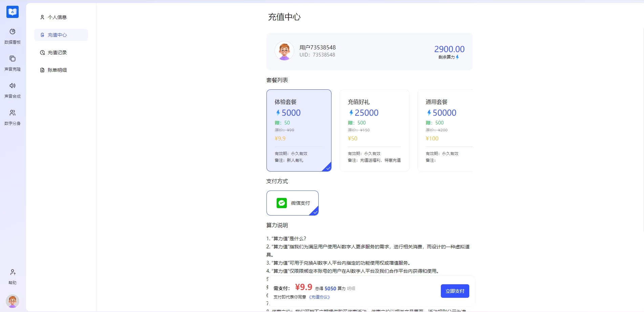Choose 微信支付 as payment method
Screen dimensions: 644x312
(x=293, y=203)
